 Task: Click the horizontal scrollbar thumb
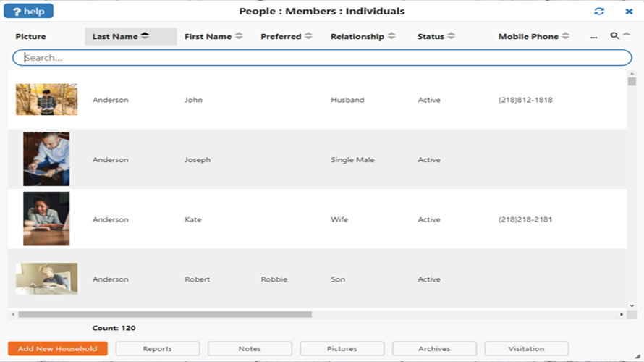click(165, 315)
